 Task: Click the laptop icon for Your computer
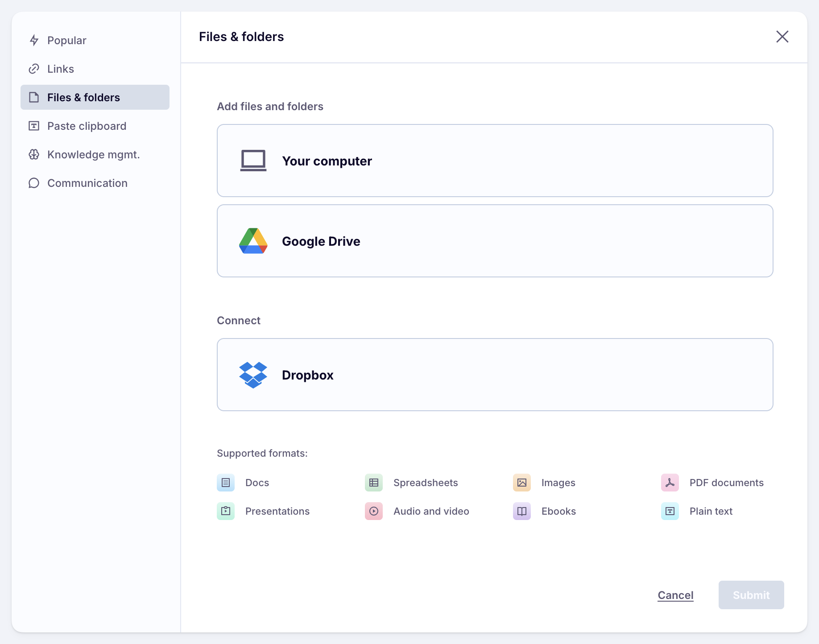click(x=253, y=161)
